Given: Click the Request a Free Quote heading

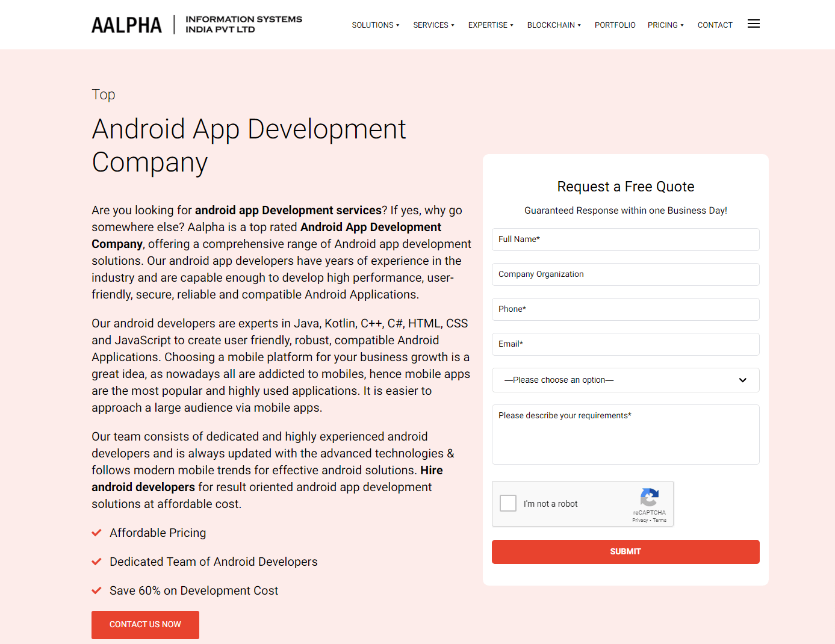Looking at the screenshot, I should (625, 187).
